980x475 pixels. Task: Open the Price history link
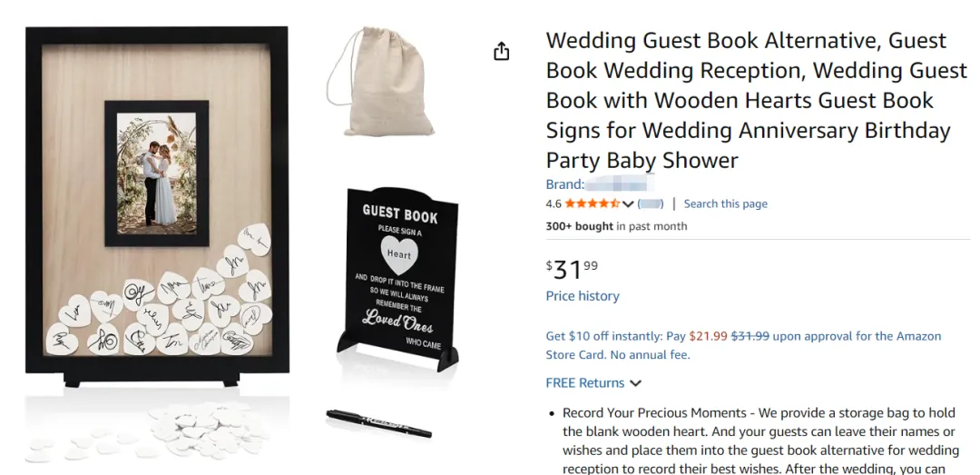tap(583, 296)
